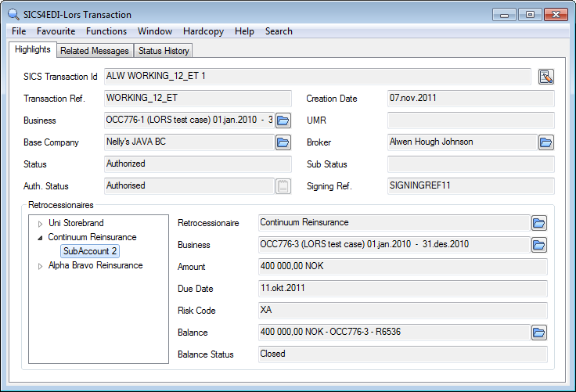Click Base Company field Nelly's JAVA BC
Screen dimensions: 576x392
pyautogui.click(x=189, y=142)
